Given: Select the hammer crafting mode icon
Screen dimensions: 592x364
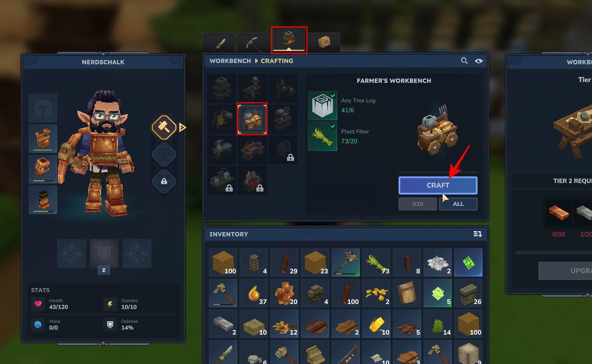Looking at the screenshot, I should (164, 127).
